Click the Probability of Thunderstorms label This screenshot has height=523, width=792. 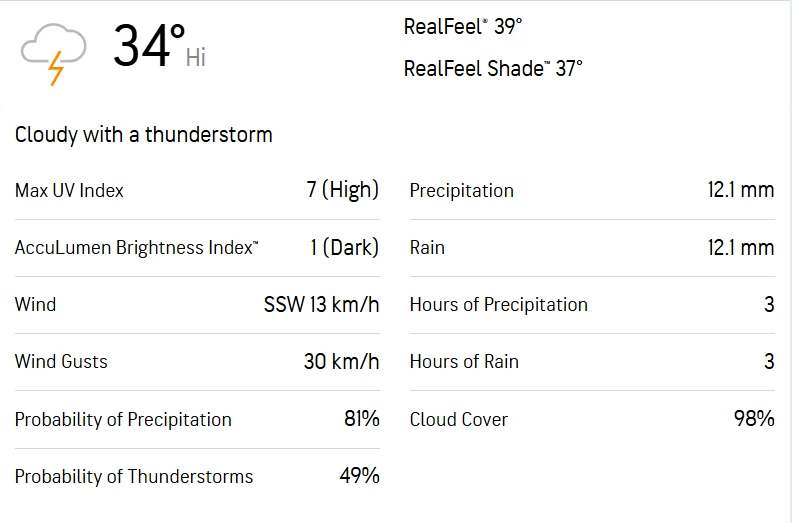click(134, 476)
